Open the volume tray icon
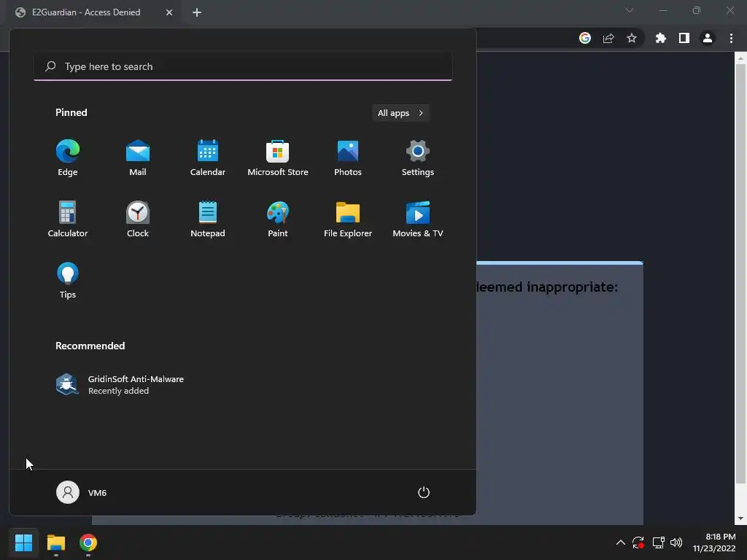This screenshot has height=560, width=747. (x=676, y=542)
